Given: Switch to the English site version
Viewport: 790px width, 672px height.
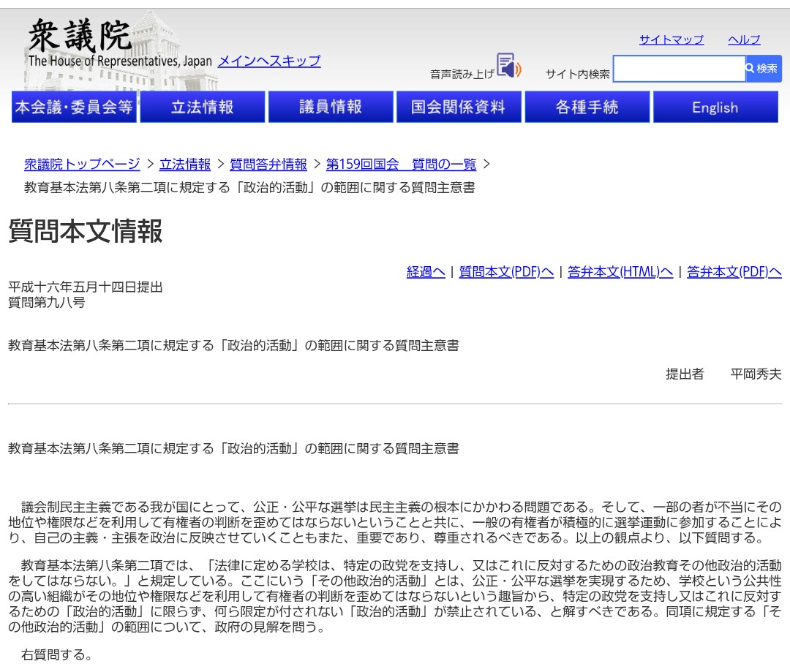Looking at the screenshot, I should 715,107.
